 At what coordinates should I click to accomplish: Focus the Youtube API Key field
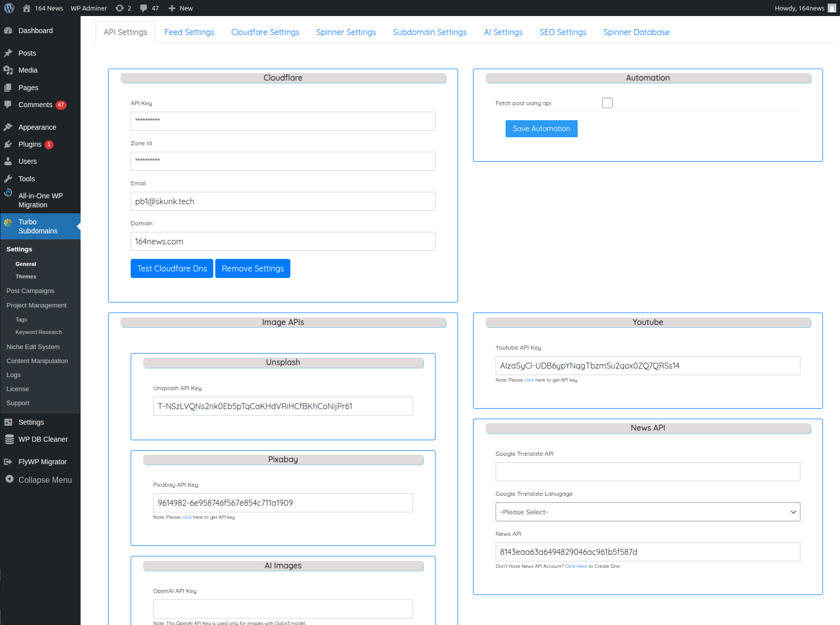pos(647,366)
